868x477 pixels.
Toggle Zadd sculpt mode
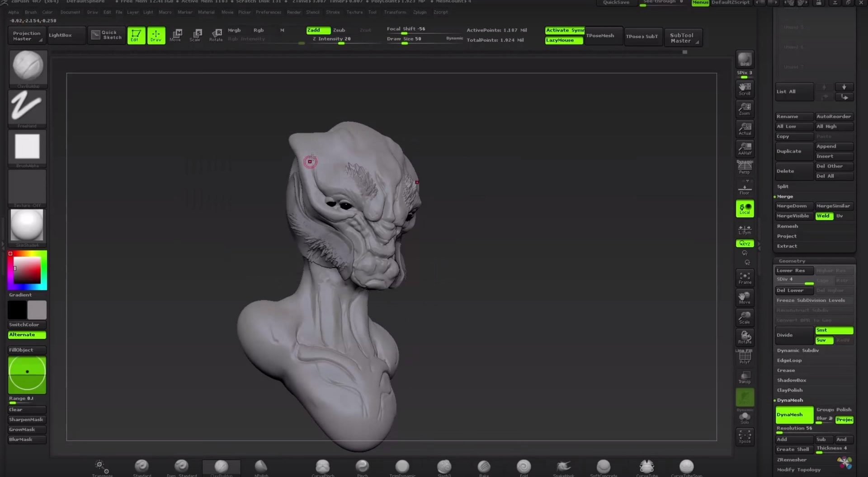click(x=318, y=30)
